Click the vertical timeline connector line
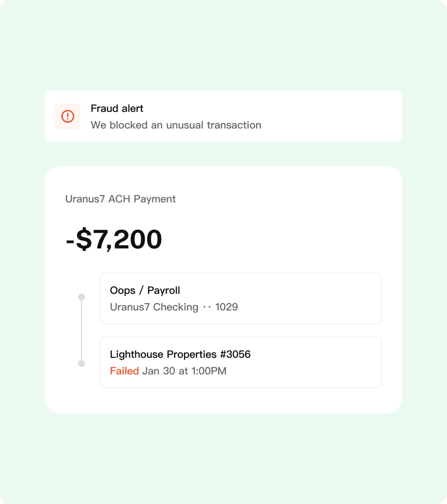 (x=82, y=330)
